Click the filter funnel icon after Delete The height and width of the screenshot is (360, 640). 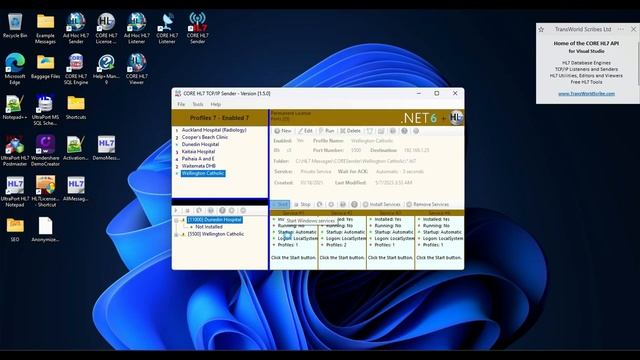tap(369, 131)
